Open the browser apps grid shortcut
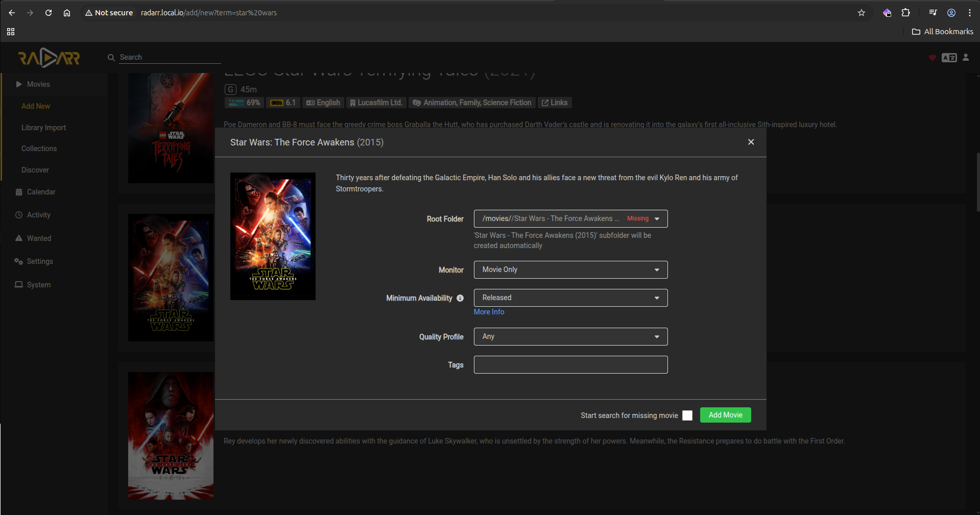This screenshot has height=515, width=980. (11, 32)
